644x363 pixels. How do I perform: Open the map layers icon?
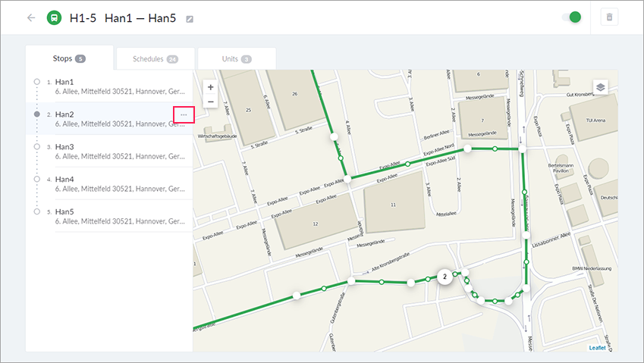click(x=600, y=87)
